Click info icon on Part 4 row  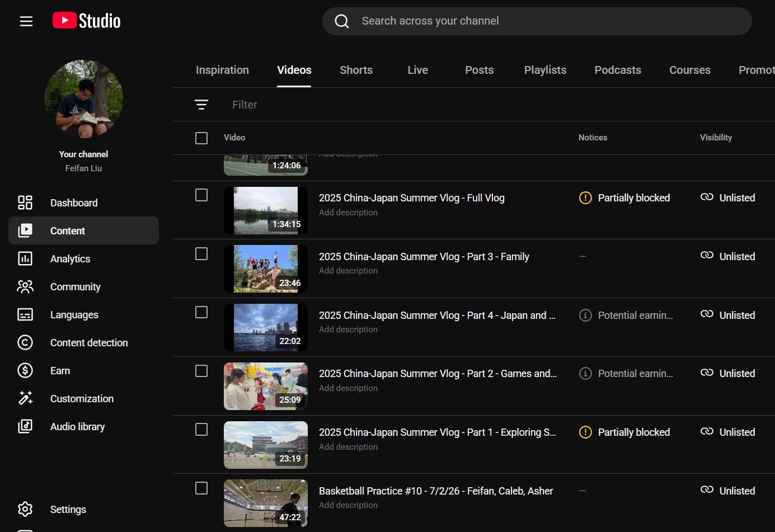(585, 316)
